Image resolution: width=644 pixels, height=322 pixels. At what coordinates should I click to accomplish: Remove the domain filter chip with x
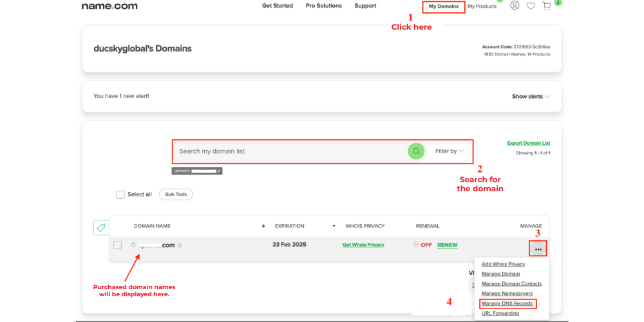[218, 171]
